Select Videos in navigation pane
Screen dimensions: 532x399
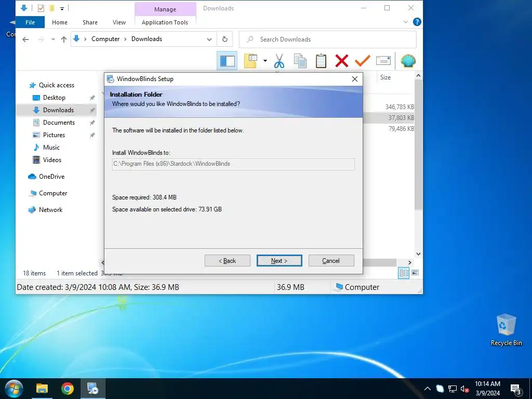[x=52, y=160]
